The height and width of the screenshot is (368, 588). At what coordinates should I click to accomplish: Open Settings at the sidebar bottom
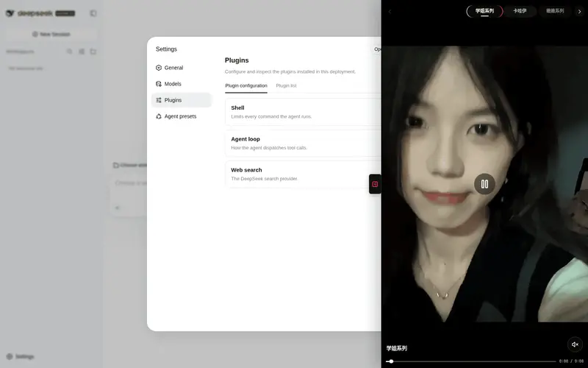pos(21,356)
